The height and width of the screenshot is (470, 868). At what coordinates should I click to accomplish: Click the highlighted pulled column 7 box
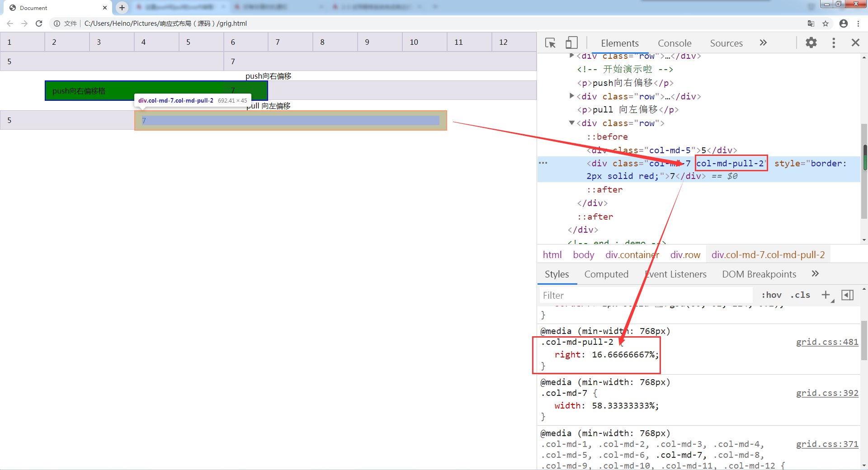291,120
